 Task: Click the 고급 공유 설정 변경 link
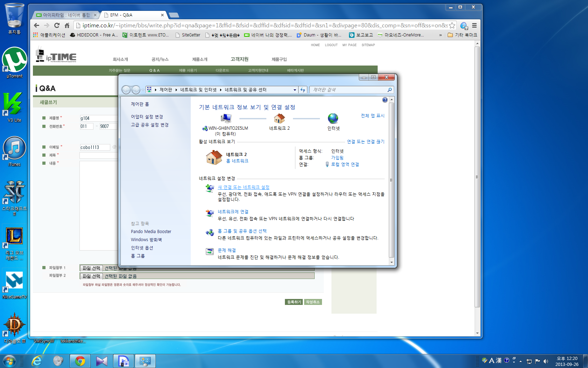click(150, 125)
